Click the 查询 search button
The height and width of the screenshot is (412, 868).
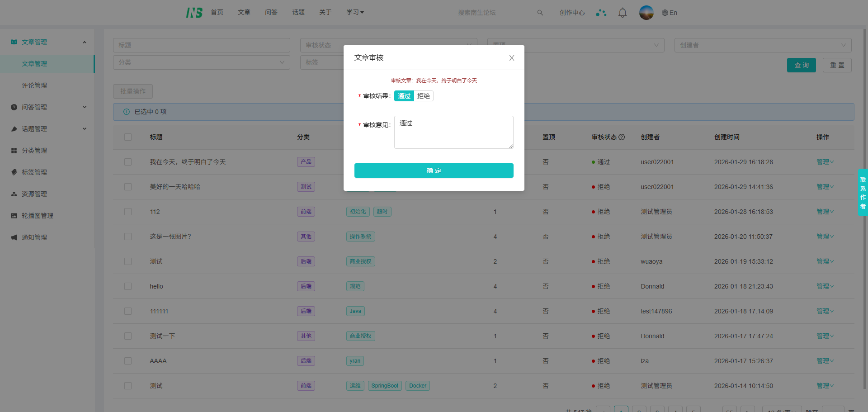(x=801, y=65)
